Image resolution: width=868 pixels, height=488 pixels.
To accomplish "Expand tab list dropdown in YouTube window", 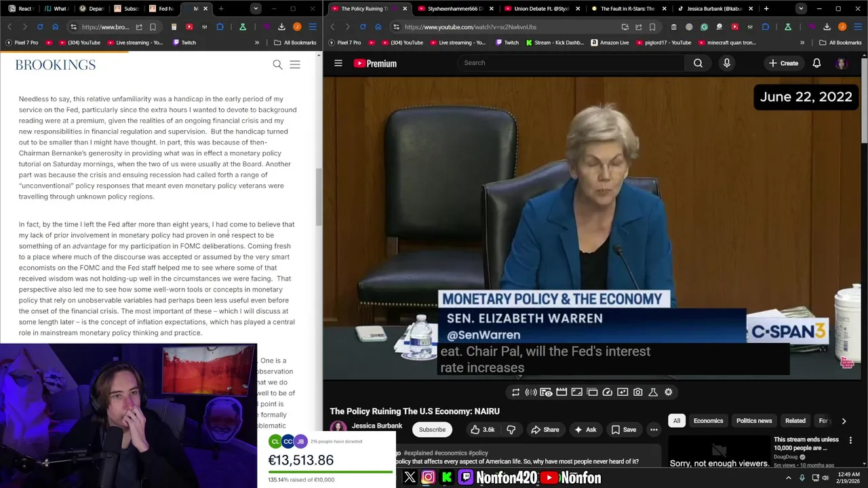I will [801, 9].
